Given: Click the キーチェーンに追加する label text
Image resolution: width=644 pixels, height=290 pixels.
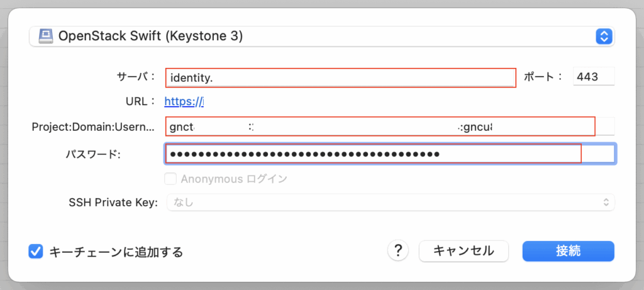Looking at the screenshot, I should [x=116, y=252].
